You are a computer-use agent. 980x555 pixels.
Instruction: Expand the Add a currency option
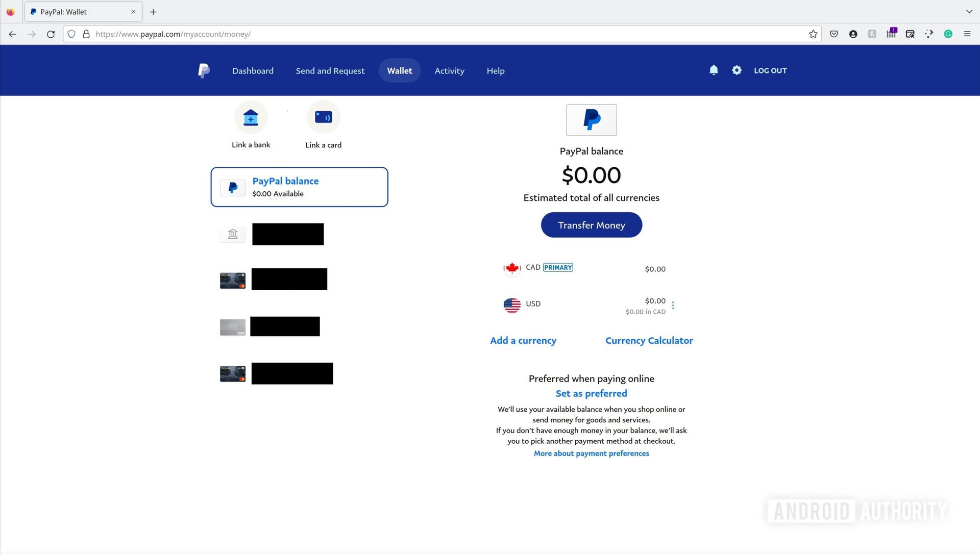(523, 340)
